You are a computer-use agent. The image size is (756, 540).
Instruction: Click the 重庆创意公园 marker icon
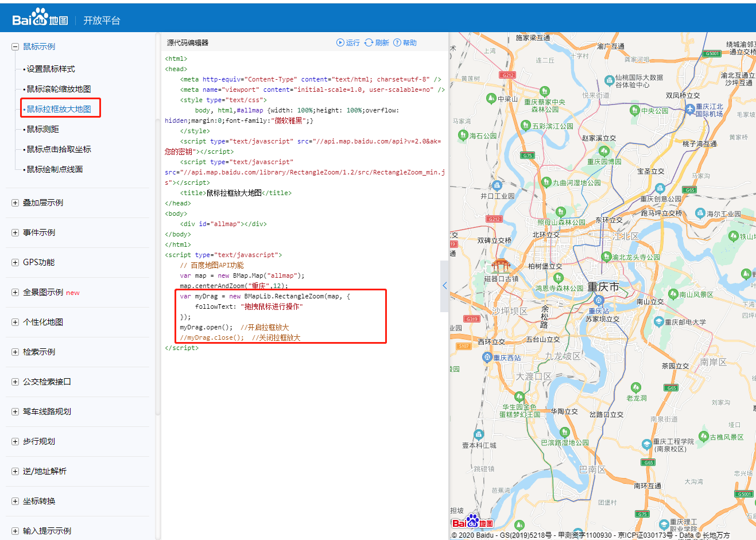click(660, 188)
